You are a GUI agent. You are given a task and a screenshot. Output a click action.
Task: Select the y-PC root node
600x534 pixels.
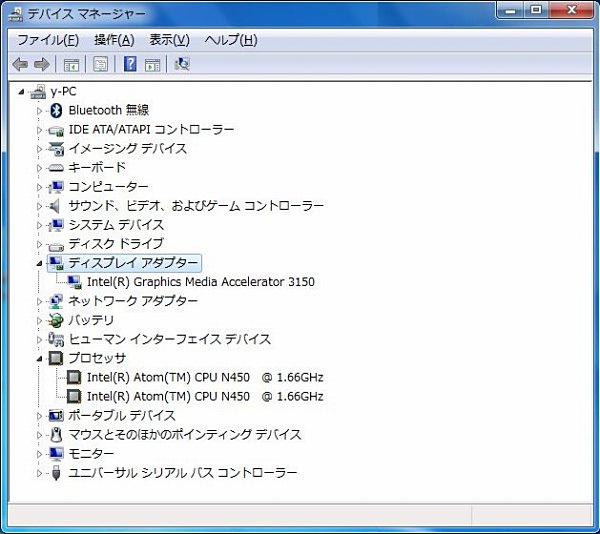63,91
